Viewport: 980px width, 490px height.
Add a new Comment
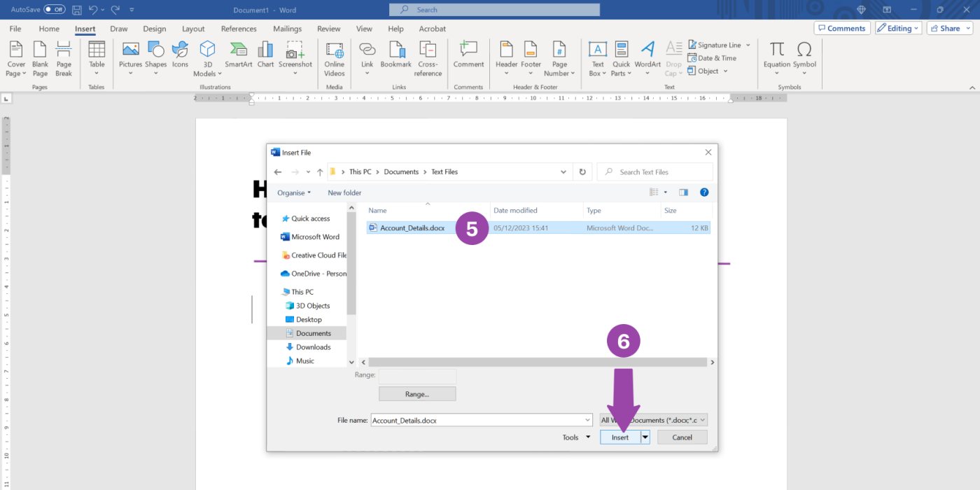pos(468,56)
